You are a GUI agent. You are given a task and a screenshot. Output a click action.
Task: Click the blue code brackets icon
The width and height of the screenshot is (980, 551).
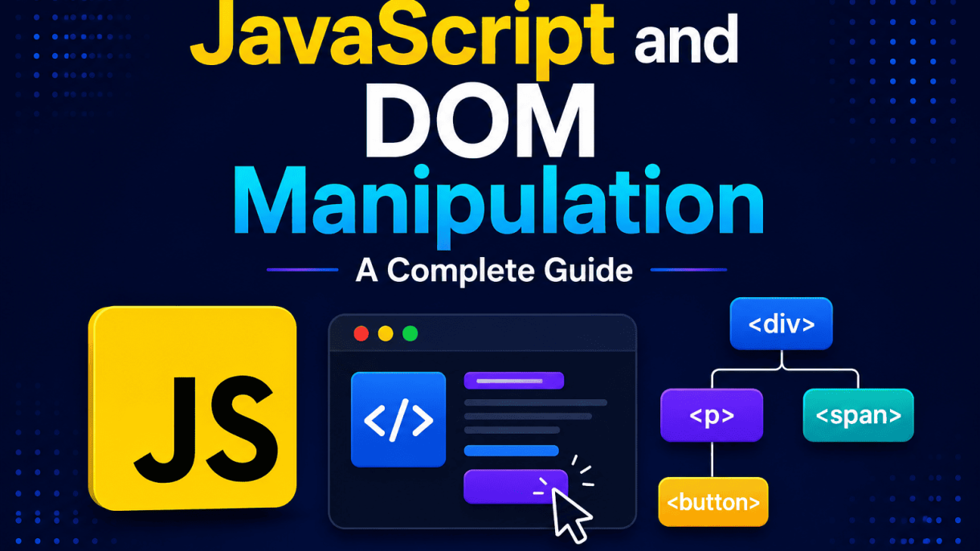[398, 419]
